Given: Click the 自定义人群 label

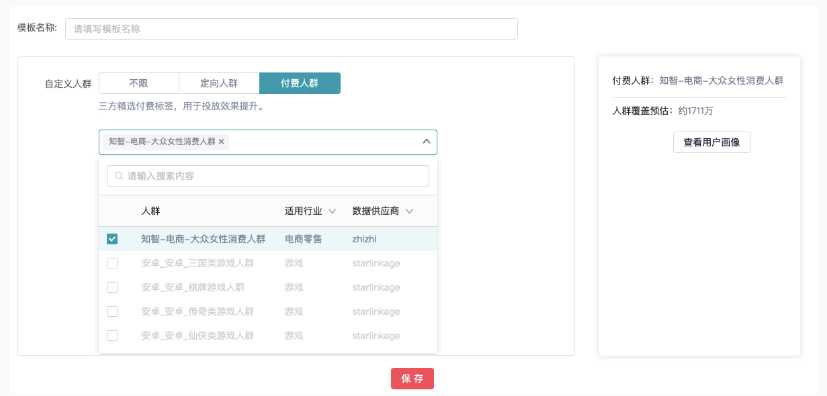Looking at the screenshot, I should 68,84.
